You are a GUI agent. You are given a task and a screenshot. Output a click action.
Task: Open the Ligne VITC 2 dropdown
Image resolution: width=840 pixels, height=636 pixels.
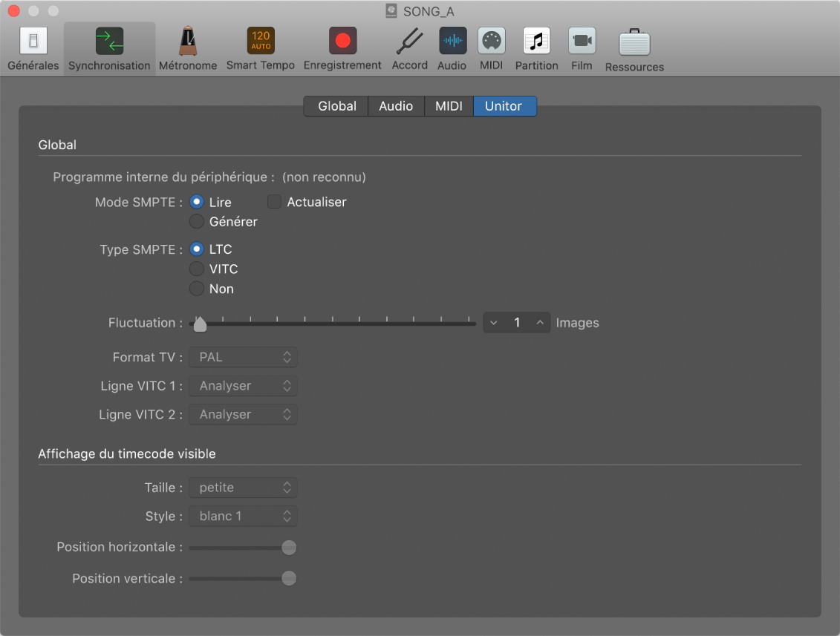click(243, 414)
